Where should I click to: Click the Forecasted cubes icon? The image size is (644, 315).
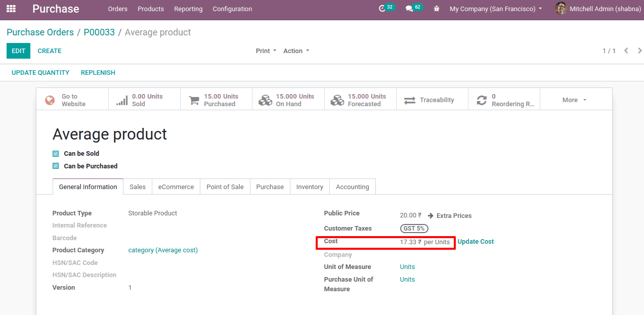[x=337, y=100]
